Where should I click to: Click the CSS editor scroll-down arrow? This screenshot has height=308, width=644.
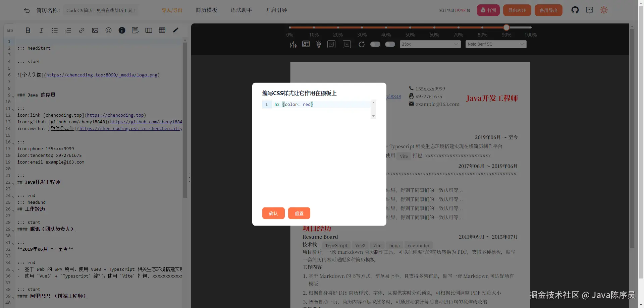pyautogui.click(x=373, y=116)
